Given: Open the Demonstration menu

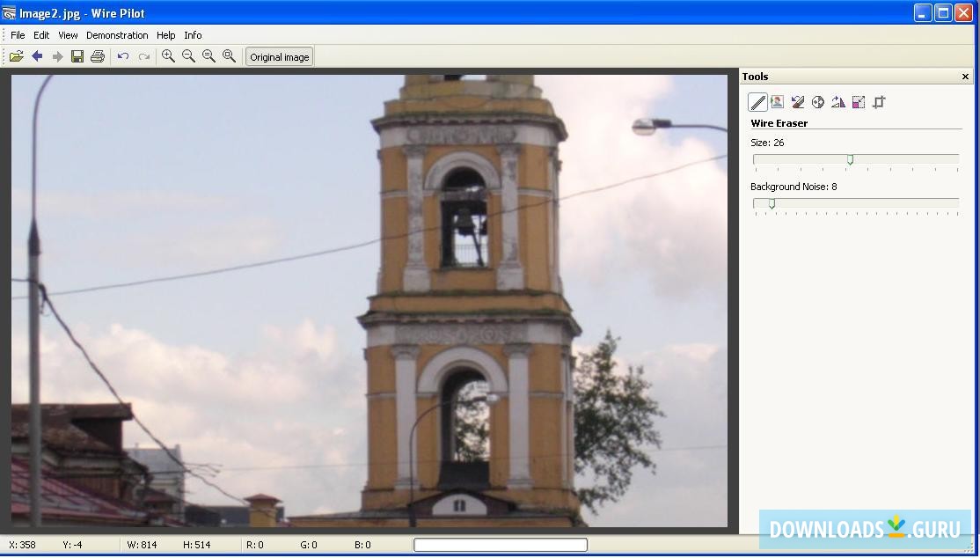Looking at the screenshot, I should tap(117, 35).
